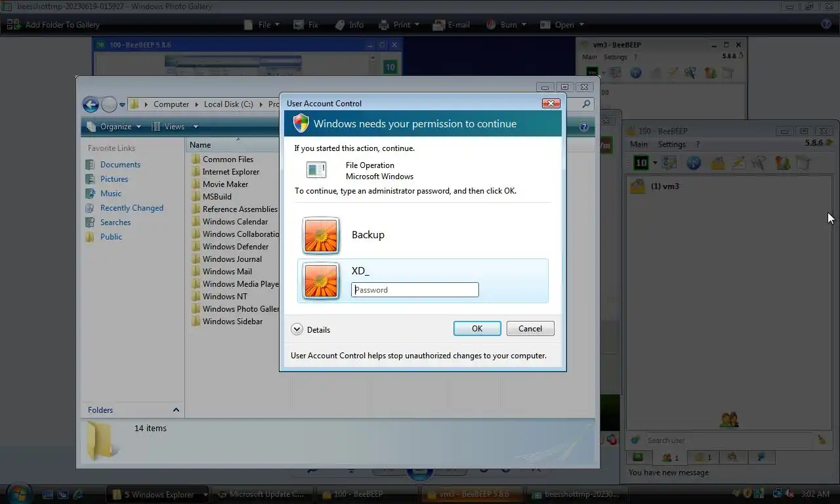Switch to vm3 - BeeBEEP 5.8.6 taskbar button
Viewport: 840px width, 504px height.
473,494
